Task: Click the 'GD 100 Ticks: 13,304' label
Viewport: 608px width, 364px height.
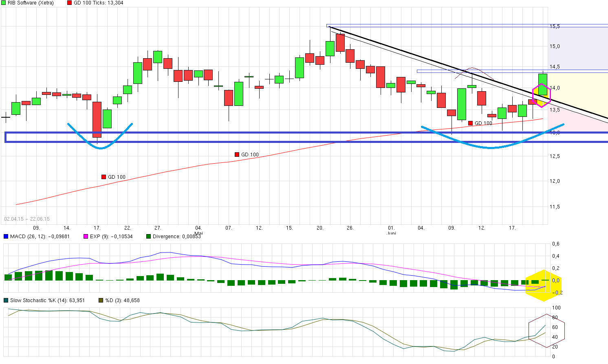Action: [99, 3]
